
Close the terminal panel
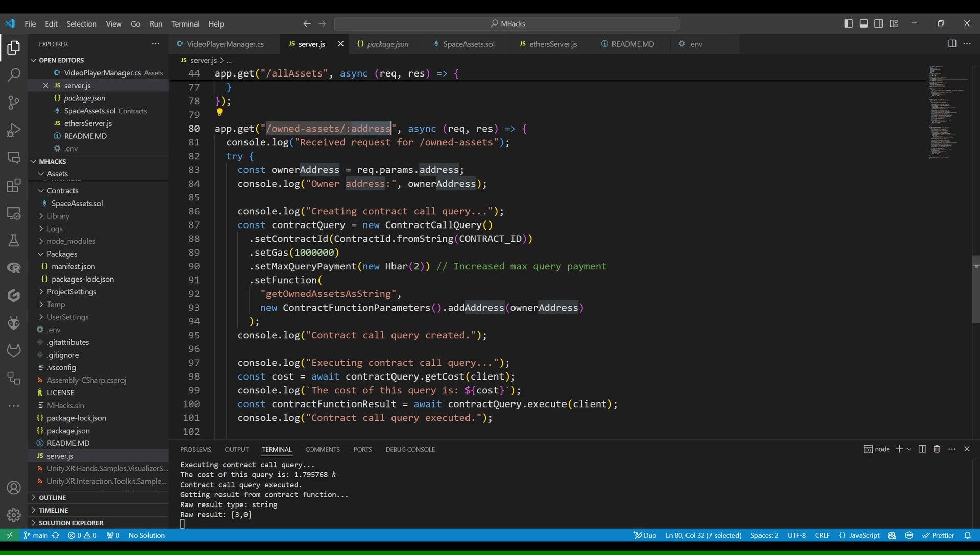[967, 449]
